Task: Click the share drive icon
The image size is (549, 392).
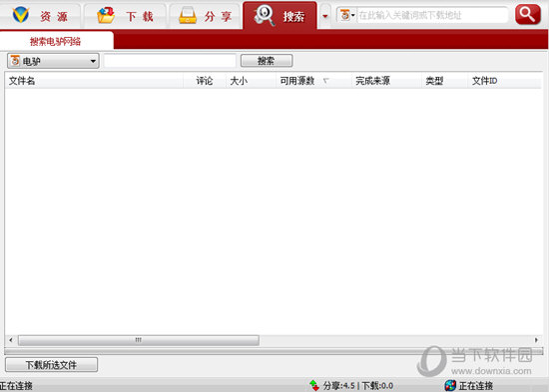Action: coord(188,15)
